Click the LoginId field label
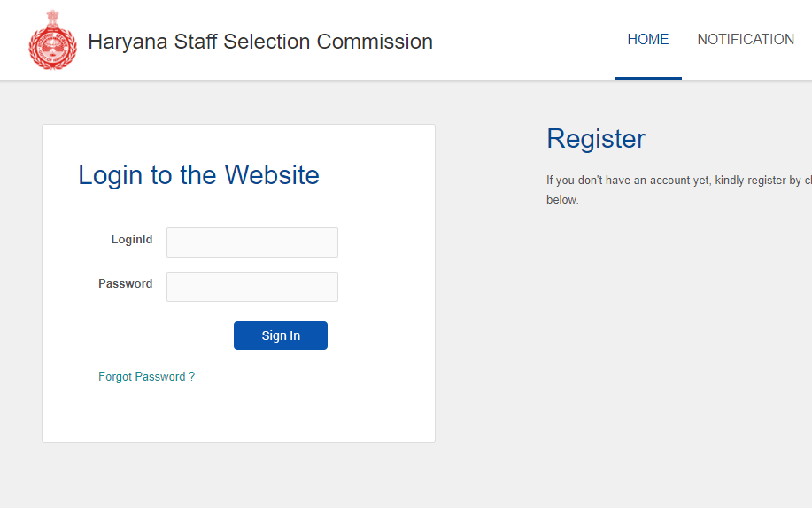 (x=132, y=240)
